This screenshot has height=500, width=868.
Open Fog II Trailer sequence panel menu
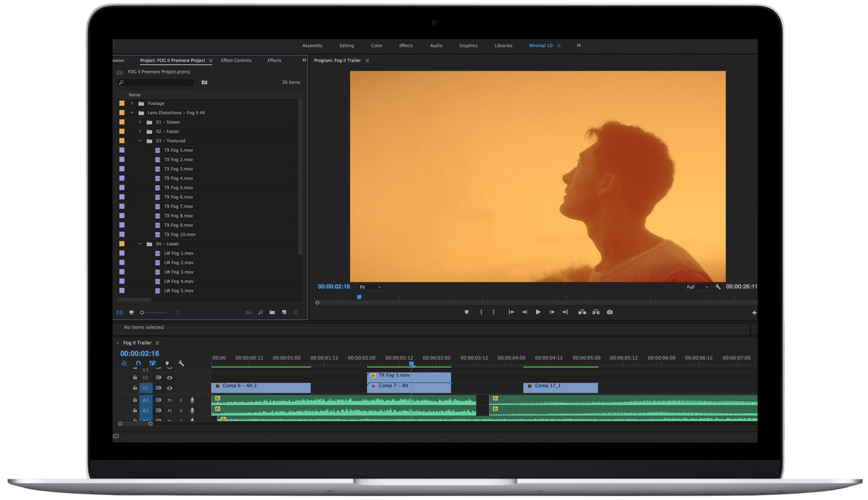(x=157, y=343)
